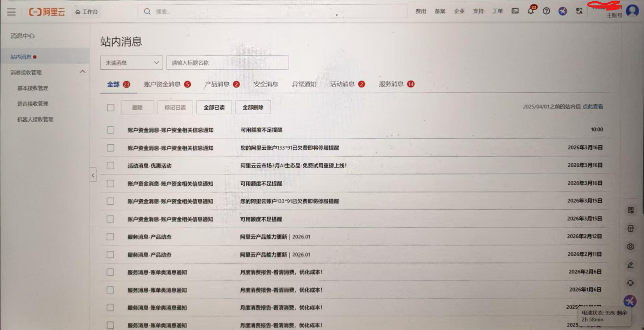The width and height of the screenshot is (644, 330).
Task: Check the message row timed 10:00
Action: click(110, 130)
